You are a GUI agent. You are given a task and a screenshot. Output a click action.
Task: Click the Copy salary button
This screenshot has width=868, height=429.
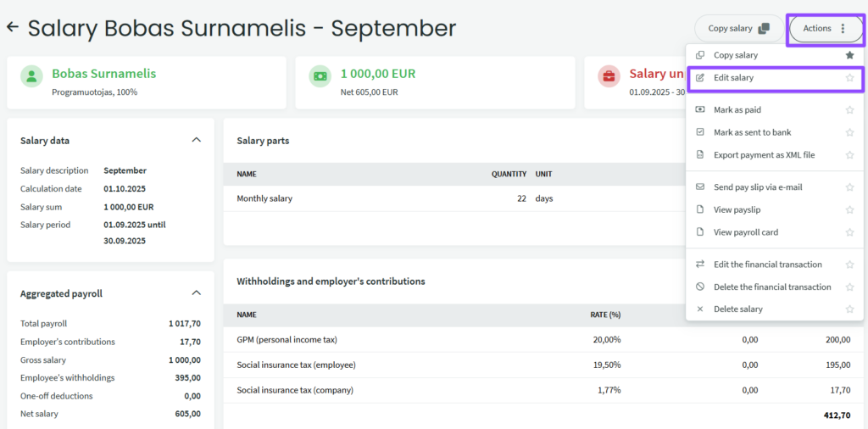(738, 29)
